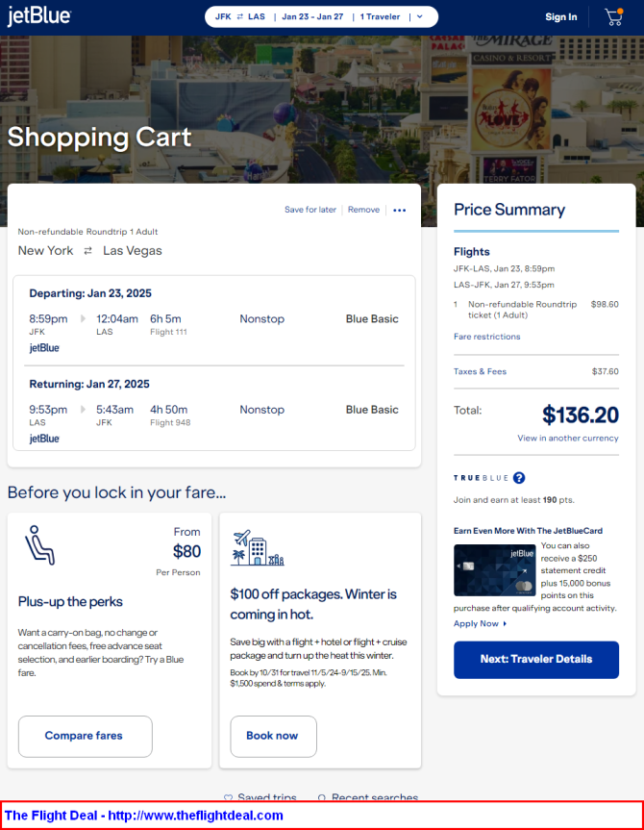Viewport: 644px width, 830px height.
Task: Open Taxes & Fees details
Action: tap(480, 371)
